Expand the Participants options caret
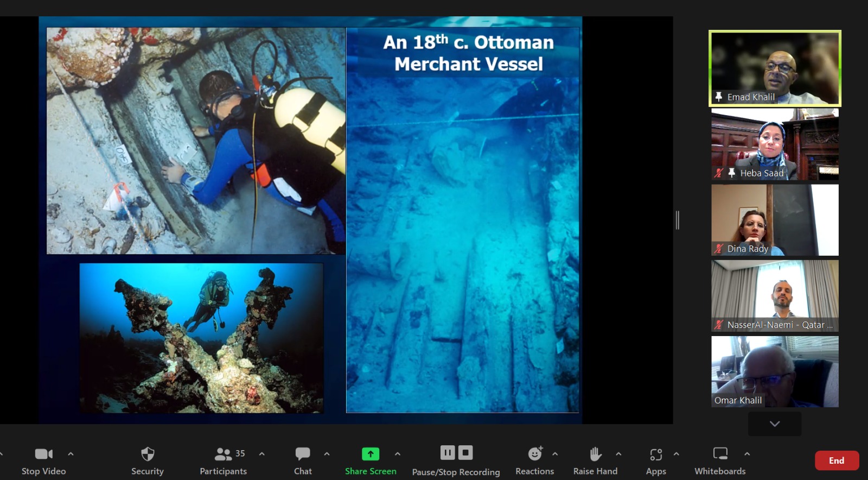 point(262,454)
